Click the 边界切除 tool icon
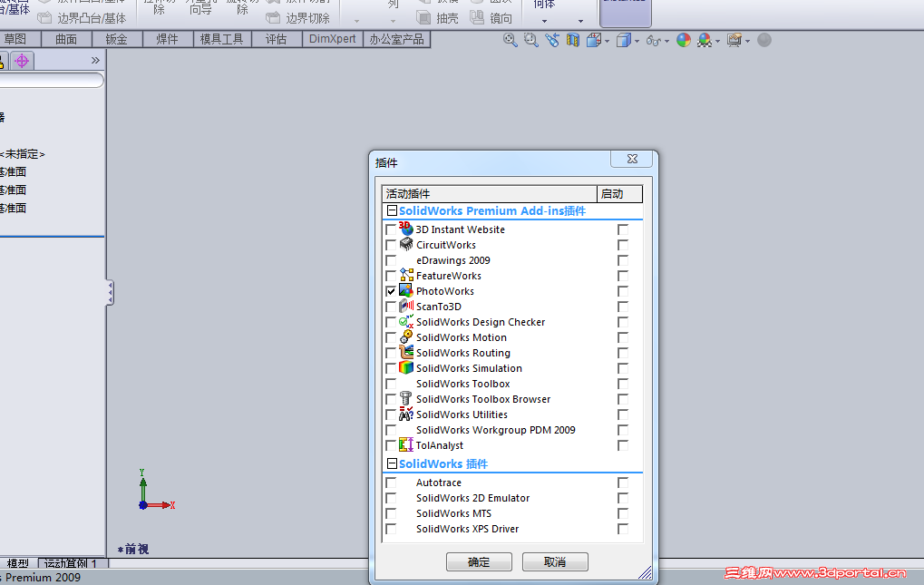This screenshot has height=585, width=924. click(273, 17)
